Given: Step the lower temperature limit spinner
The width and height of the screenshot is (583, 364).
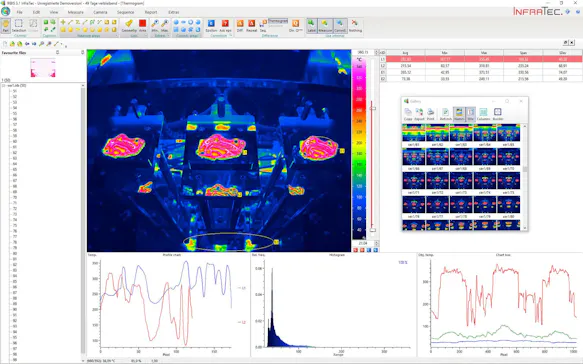Looking at the screenshot, I should point(376,243).
